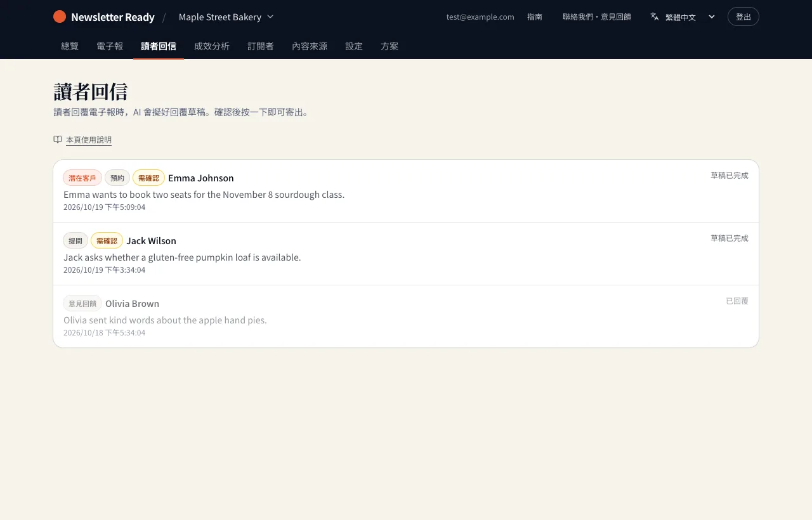Open the 指南 link
Image resolution: width=812 pixels, height=520 pixels.
tap(535, 17)
